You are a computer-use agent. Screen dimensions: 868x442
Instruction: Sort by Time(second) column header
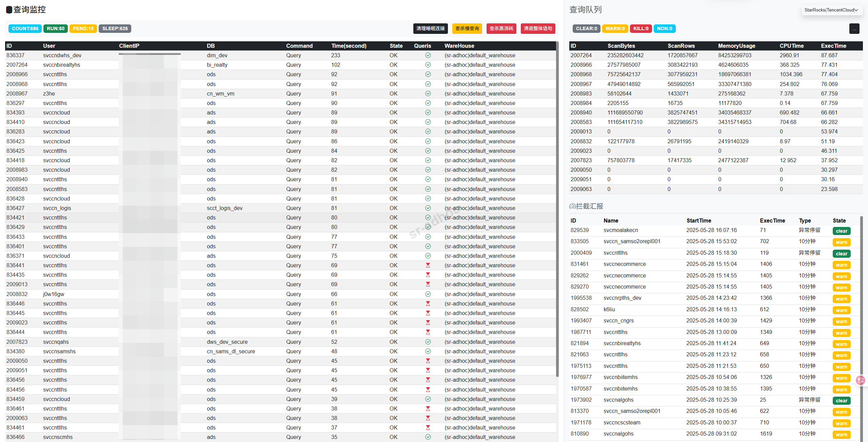coord(349,46)
